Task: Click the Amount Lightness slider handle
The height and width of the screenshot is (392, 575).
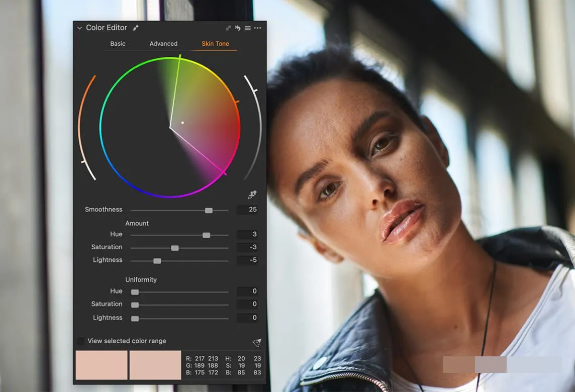Action: (157, 261)
